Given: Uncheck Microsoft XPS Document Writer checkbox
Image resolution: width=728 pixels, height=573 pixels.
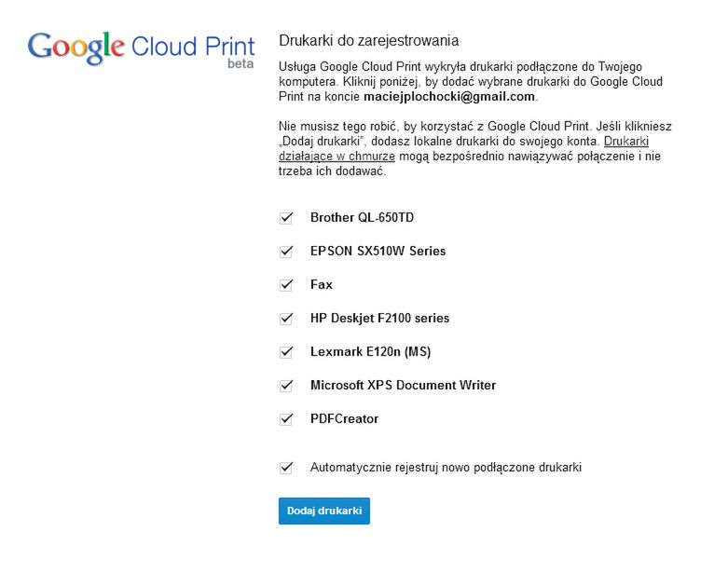Looking at the screenshot, I should point(286,386).
